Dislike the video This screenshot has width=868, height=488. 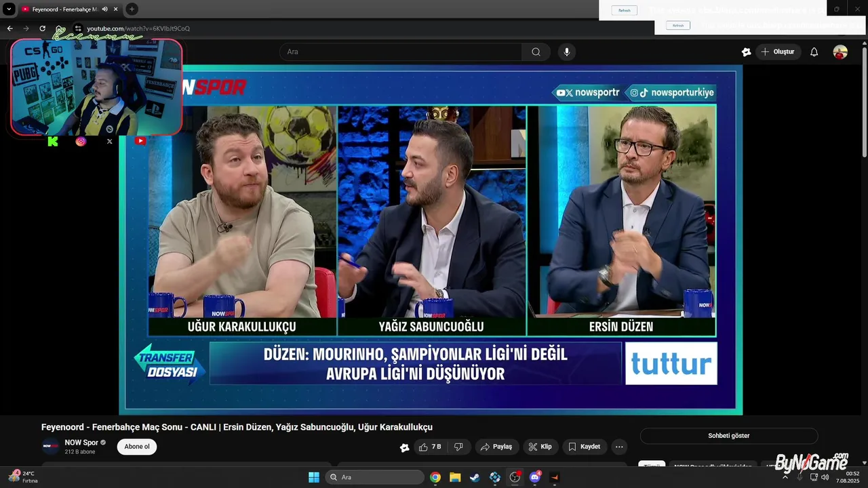click(x=458, y=447)
